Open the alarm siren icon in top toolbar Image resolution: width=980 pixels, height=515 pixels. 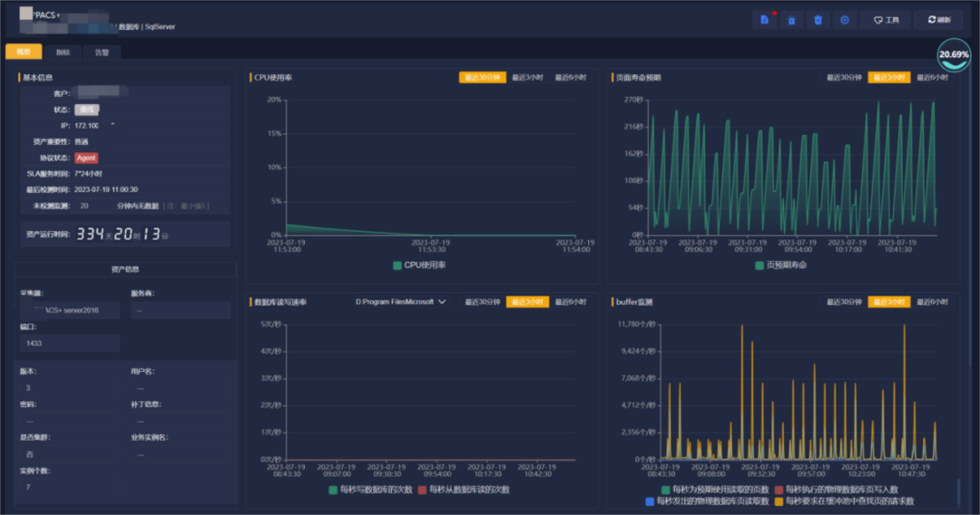pyautogui.click(x=791, y=20)
